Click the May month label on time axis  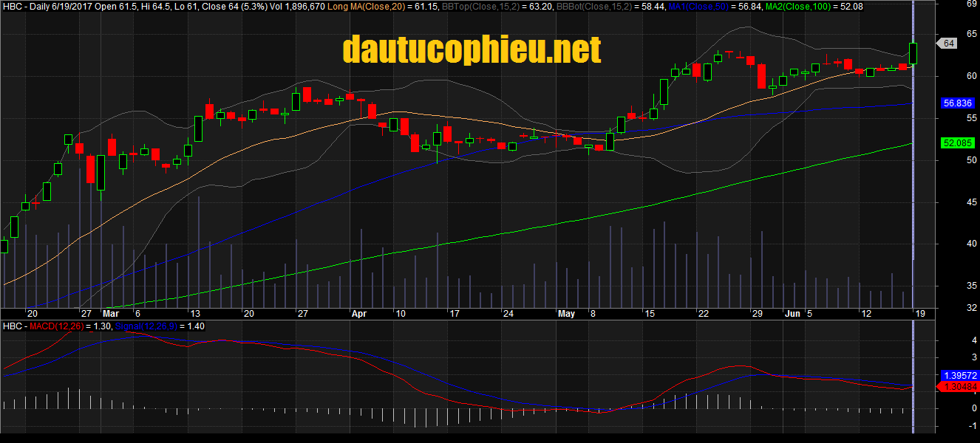(x=566, y=314)
